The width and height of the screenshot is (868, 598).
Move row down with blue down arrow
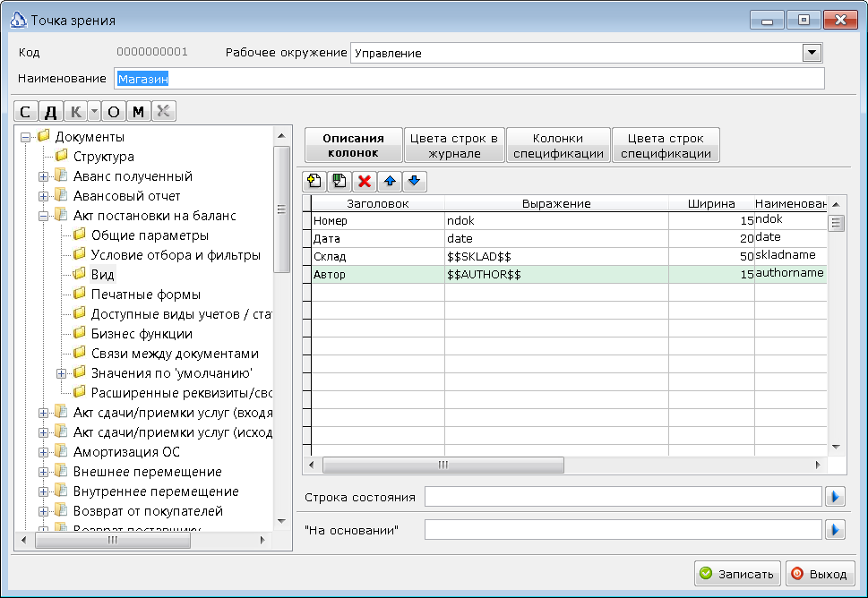(x=414, y=182)
